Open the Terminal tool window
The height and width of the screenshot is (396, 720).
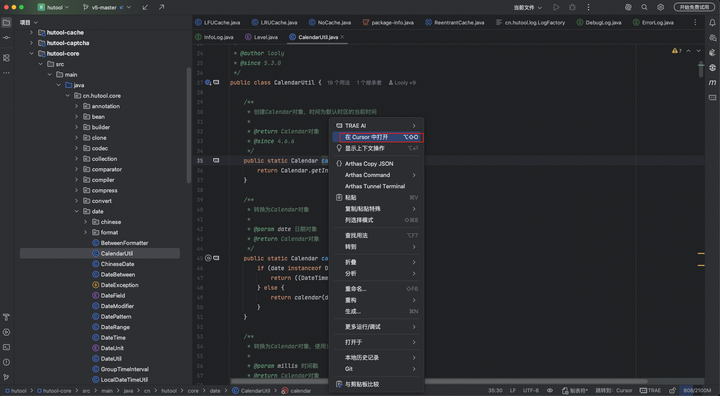(x=6, y=347)
